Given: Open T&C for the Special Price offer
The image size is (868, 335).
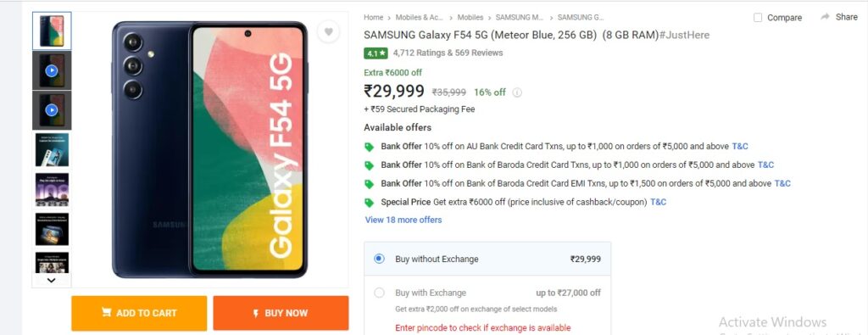Looking at the screenshot, I should pyautogui.click(x=658, y=202).
